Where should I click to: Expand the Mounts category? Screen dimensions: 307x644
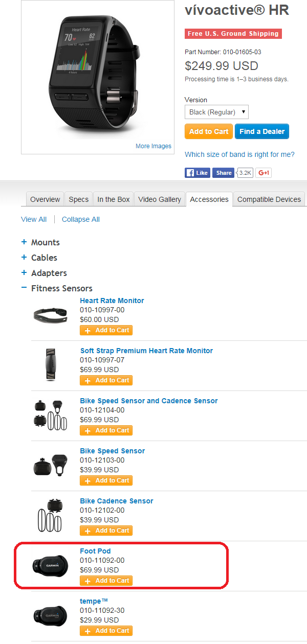click(40, 242)
